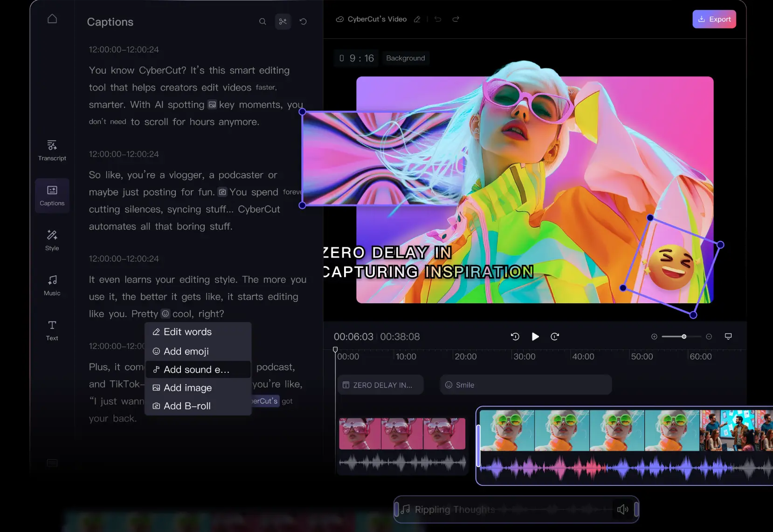Open the Background selector above the preview
This screenshot has width=773, height=532.
pos(405,58)
